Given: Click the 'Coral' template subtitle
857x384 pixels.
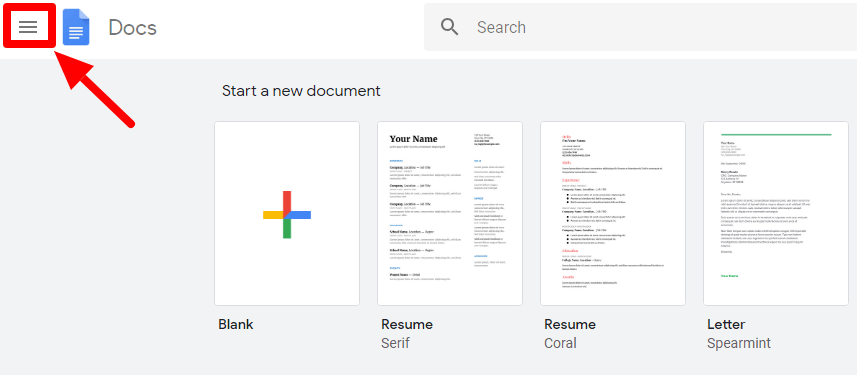Looking at the screenshot, I should [x=560, y=343].
